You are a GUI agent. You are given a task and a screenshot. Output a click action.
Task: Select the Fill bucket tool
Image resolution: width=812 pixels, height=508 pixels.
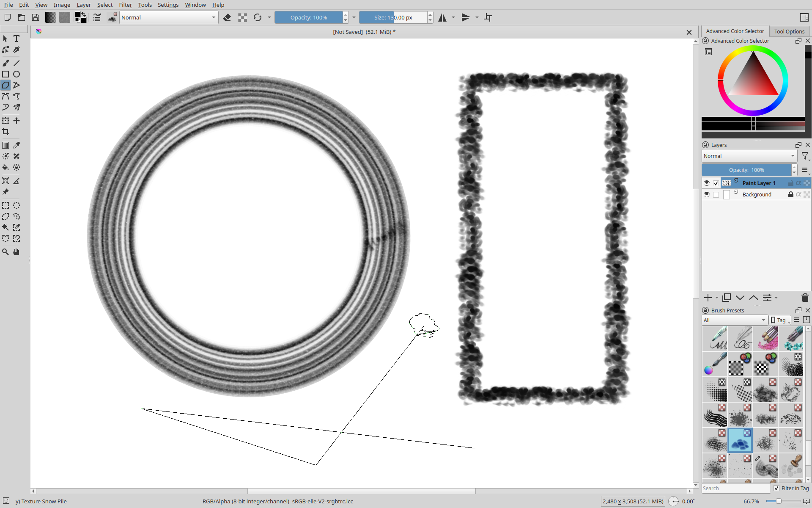click(5, 168)
